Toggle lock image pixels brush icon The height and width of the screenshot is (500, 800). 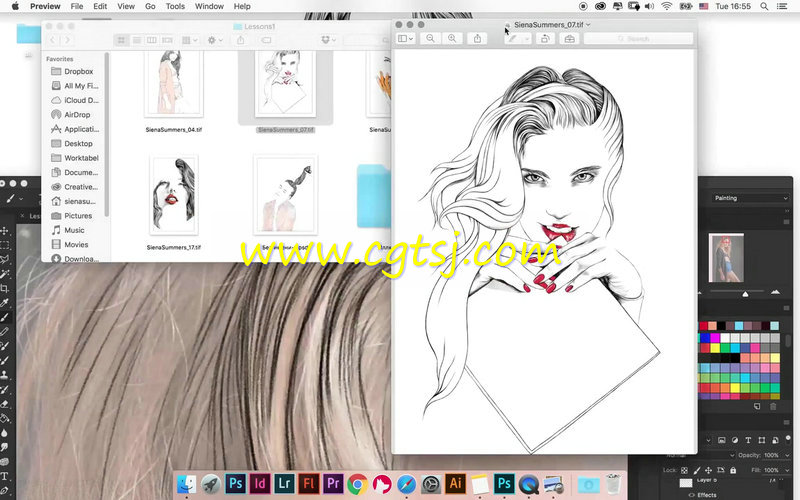[x=696, y=470]
